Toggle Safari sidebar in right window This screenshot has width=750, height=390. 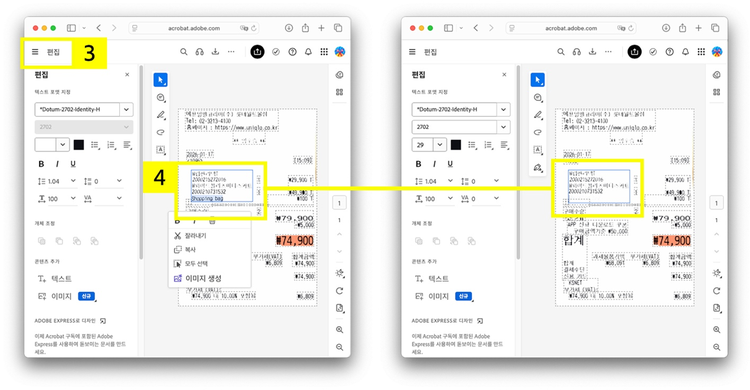click(x=448, y=28)
